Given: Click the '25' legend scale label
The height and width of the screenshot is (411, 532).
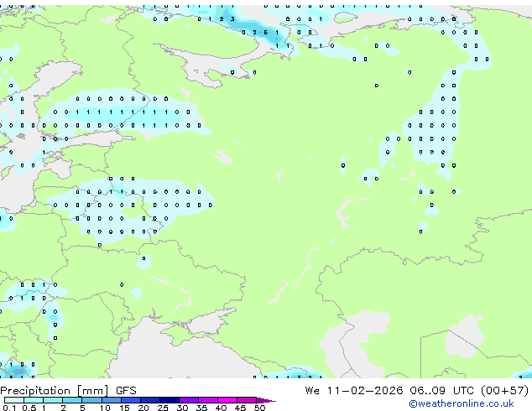Looking at the screenshot, I should (163, 408).
